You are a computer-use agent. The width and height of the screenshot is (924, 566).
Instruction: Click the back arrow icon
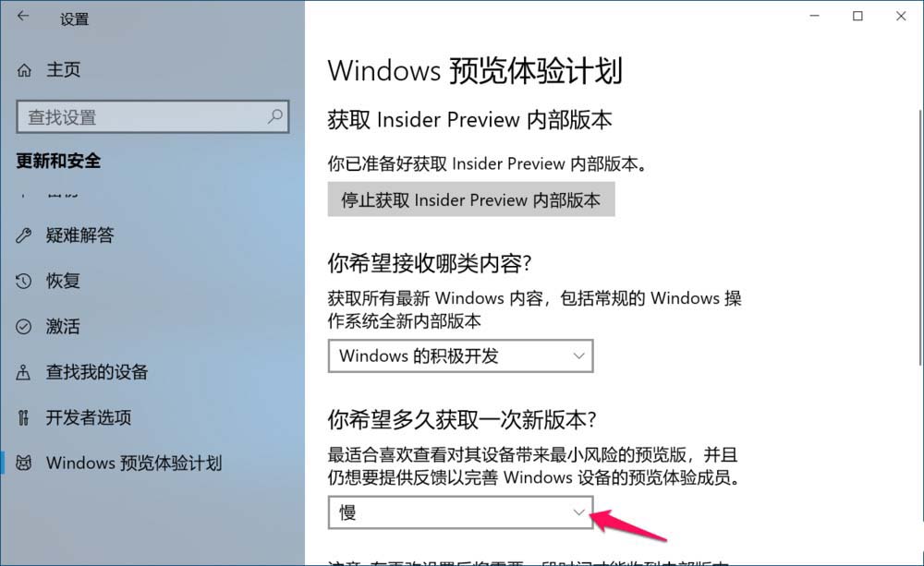23,17
